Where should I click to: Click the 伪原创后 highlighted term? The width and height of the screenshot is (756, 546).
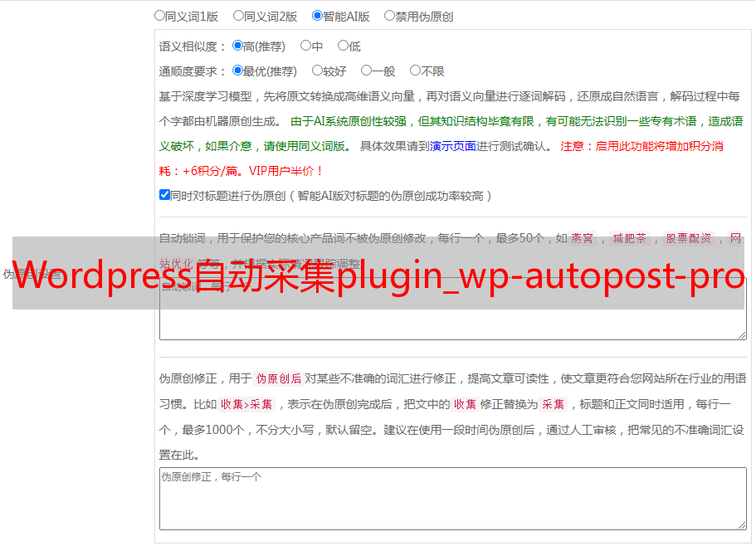click(x=279, y=378)
